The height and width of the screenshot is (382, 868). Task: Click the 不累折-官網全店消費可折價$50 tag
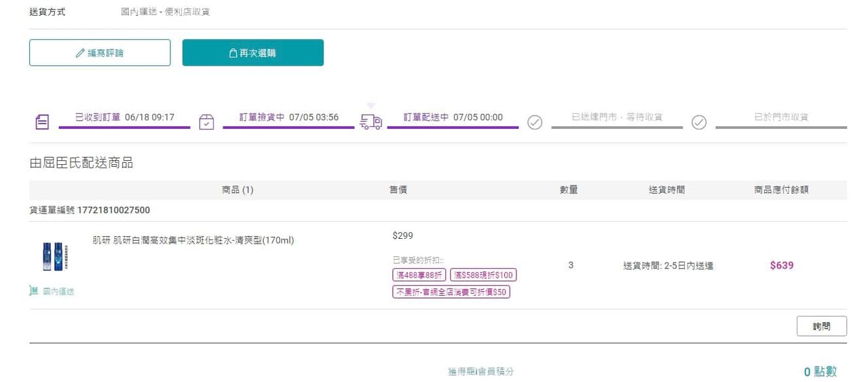click(451, 292)
